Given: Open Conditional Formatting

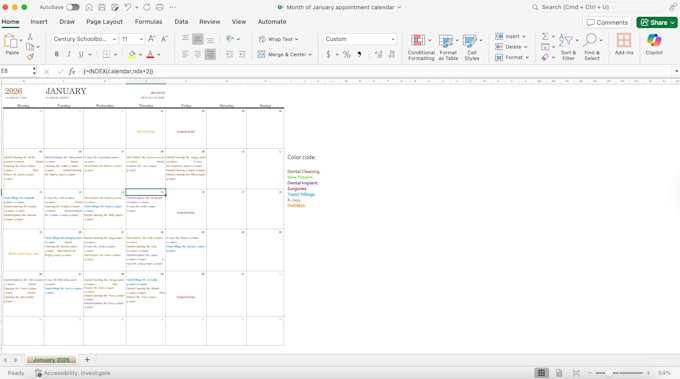Looking at the screenshot, I should coord(421,47).
